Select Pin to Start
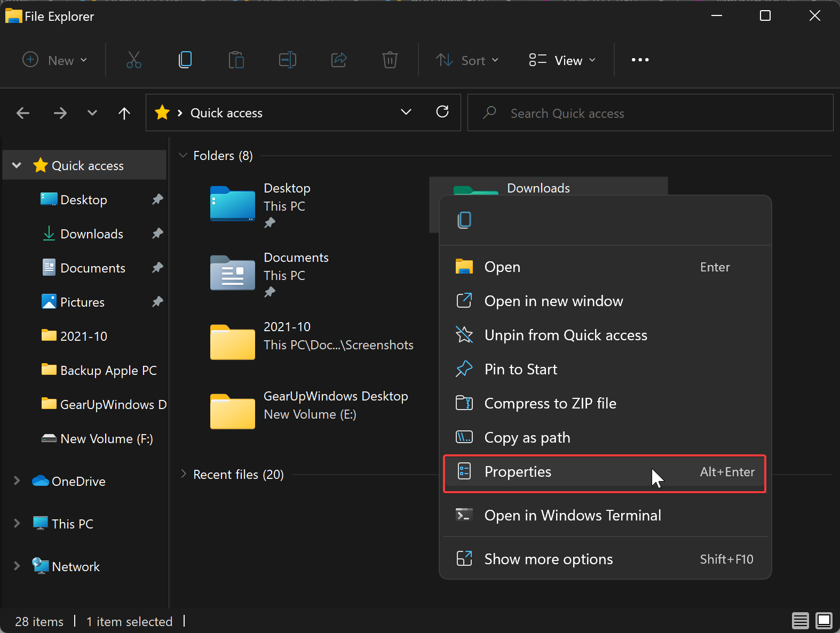The width and height of the screenshot is (840, 633). 605,369
